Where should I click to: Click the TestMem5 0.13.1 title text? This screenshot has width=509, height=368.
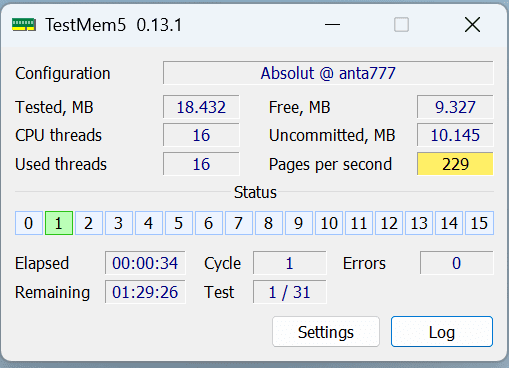click(114, 25)
